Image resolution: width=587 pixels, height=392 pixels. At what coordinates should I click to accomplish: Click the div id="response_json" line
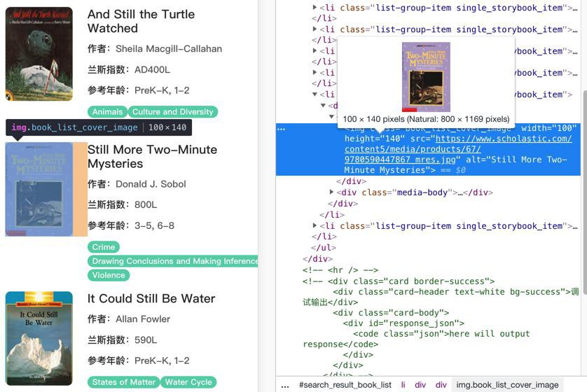coord(403,323)
